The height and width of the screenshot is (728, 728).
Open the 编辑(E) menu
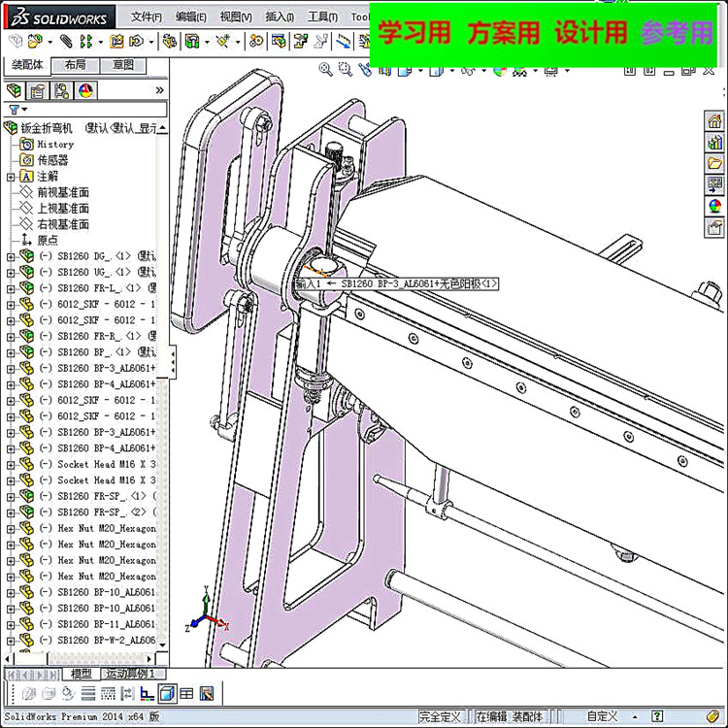pyautogui.click(x=191, y=17)
